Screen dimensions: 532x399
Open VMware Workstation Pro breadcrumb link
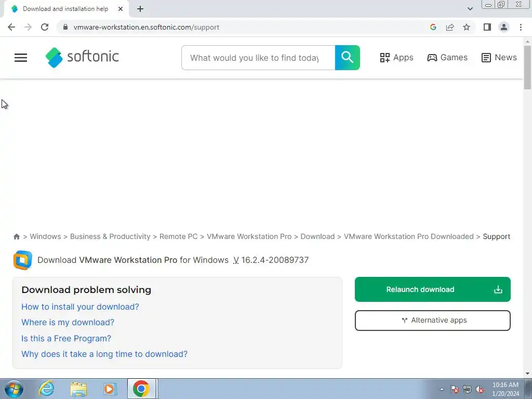249,236
